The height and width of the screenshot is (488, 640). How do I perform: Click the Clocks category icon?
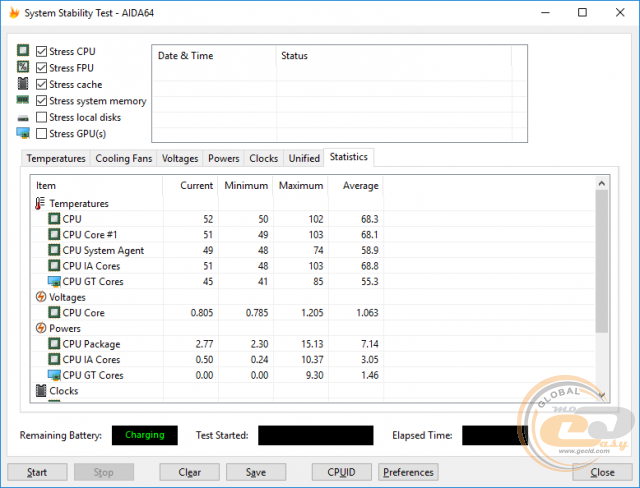point(40,391)
